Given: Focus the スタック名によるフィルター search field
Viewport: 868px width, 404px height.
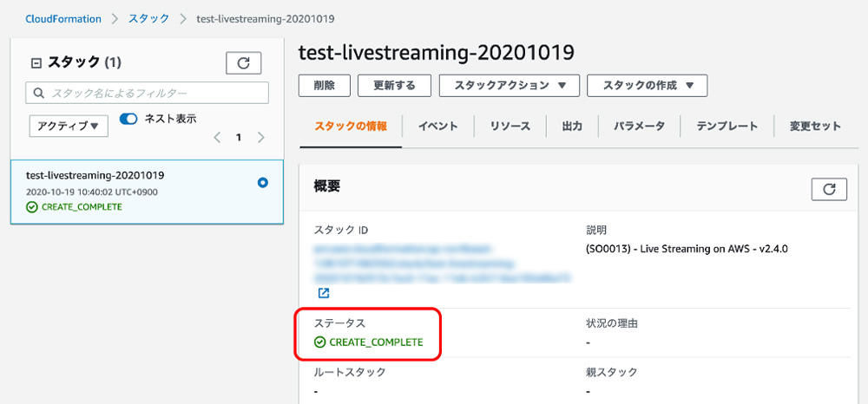Looking at the screenshot, I should (x=148, y=94).
